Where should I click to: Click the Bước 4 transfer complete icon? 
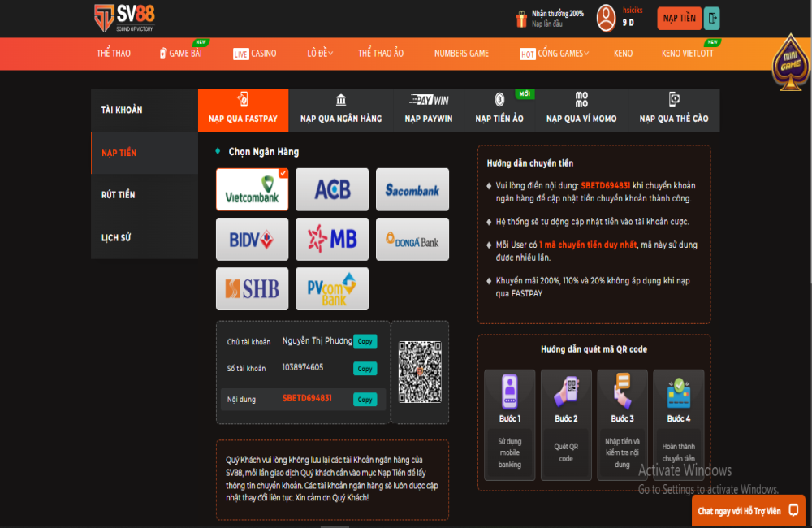coord(678,393)
